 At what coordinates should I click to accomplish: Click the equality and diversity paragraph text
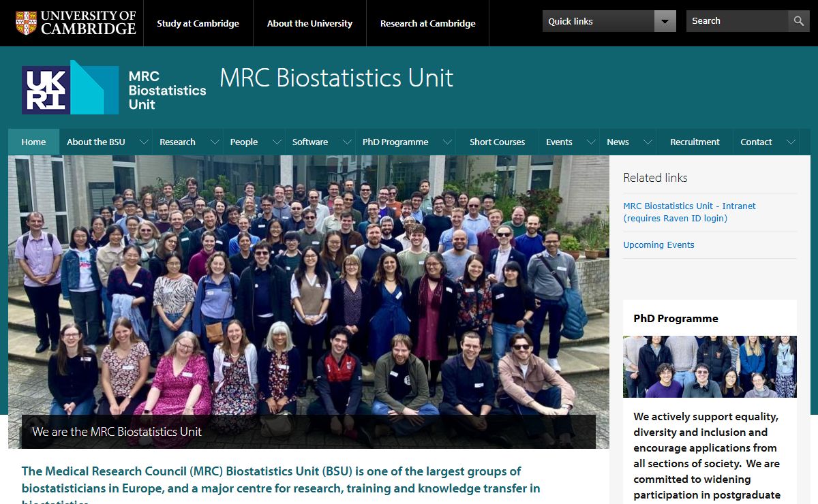707,456
